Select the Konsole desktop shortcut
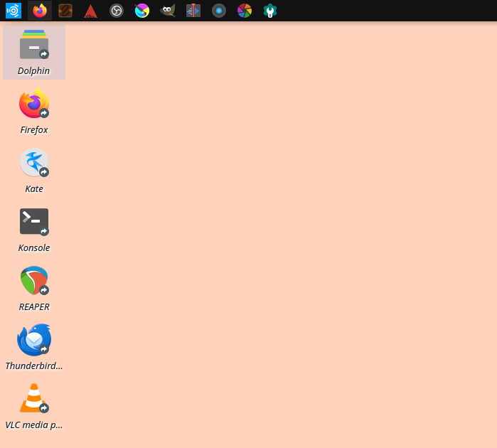Screen dimensions: 497x448 [x=34, y=229]
